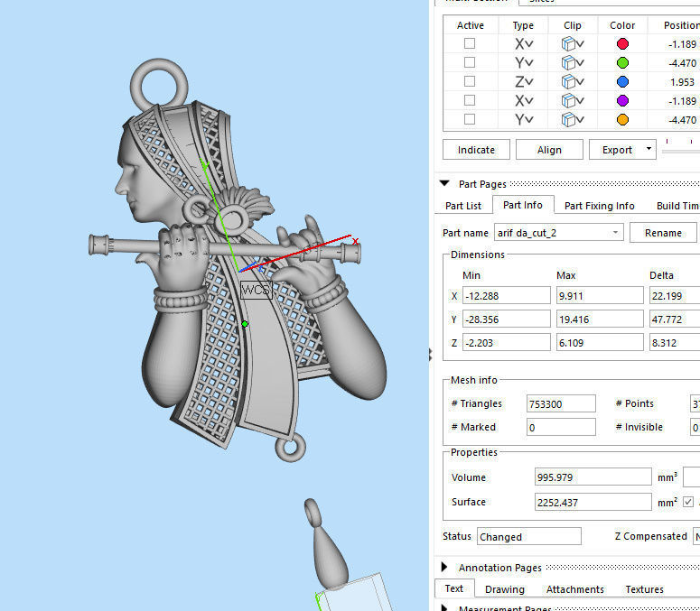Click clip cube icon in green row

568,63
